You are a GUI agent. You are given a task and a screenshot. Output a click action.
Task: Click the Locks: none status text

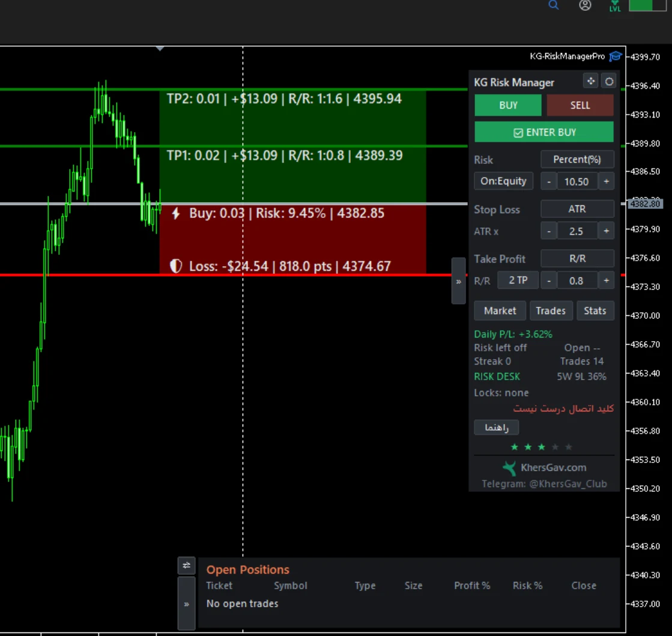click(x=501, y=393)
